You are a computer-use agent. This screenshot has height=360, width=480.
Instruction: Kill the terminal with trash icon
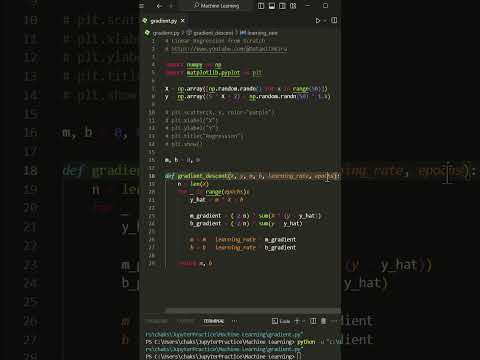click(323, 321)
